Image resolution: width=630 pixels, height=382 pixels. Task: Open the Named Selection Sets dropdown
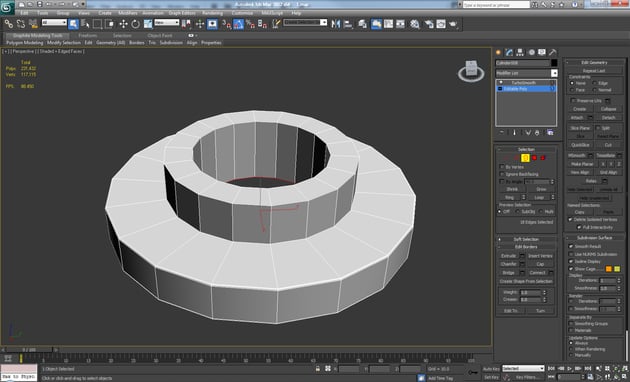tap(305, 22)
